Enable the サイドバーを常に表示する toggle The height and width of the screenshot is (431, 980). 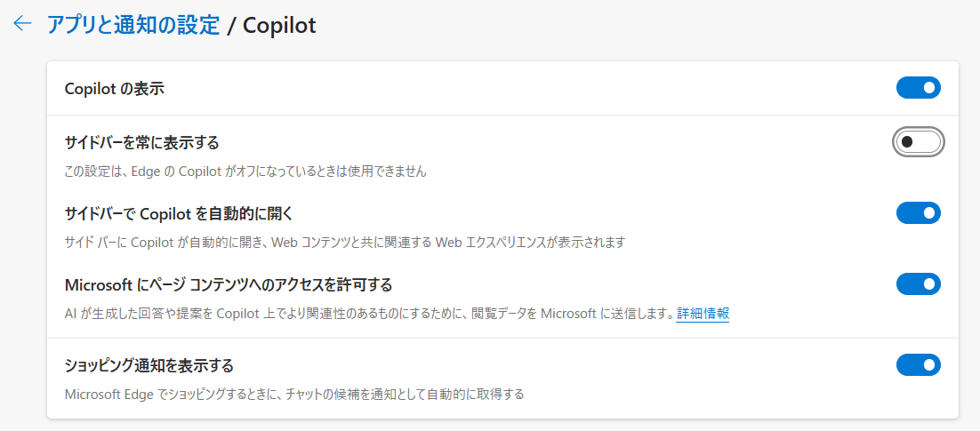918,142
